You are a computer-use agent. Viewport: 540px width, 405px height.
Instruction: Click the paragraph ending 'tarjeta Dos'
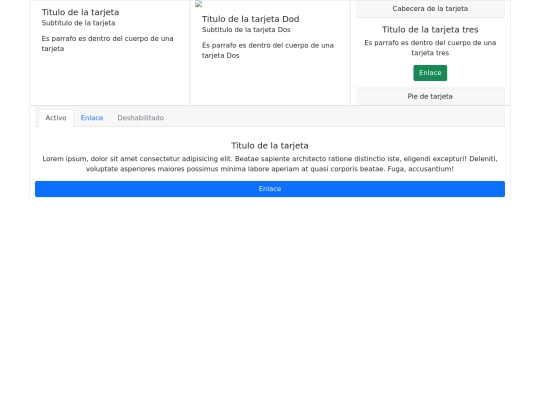tap(268, 51)
